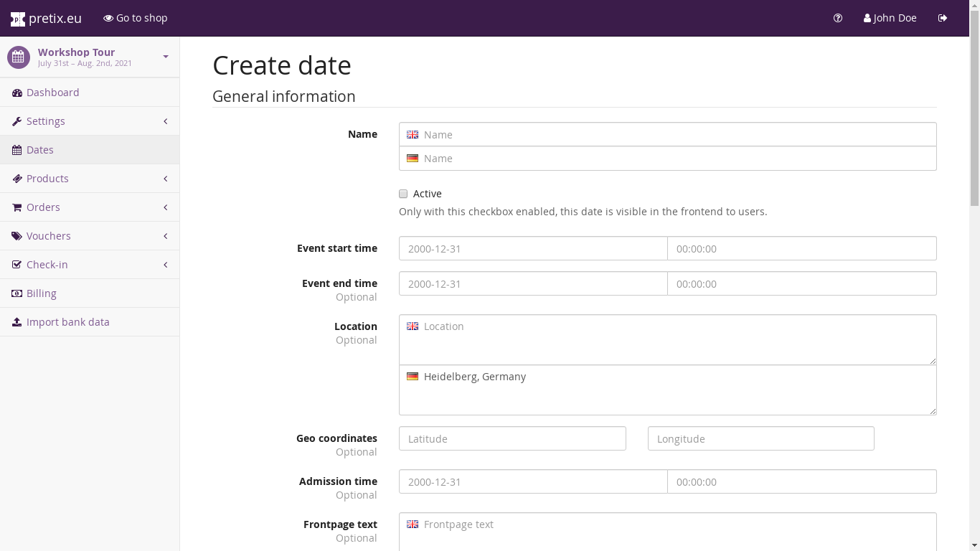The image size is (980, 551).
Task: Expand the Products submenu chevron
Action: [x=166, y=179]
